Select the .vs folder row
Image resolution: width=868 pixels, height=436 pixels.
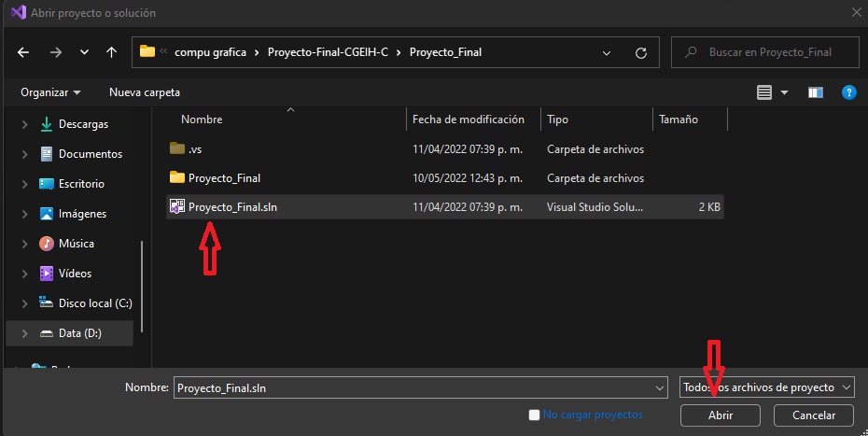click(445, 149)
